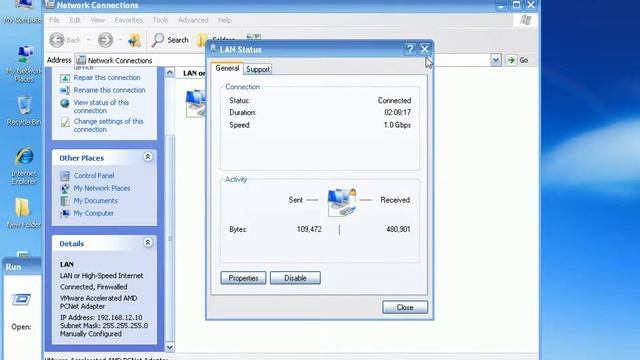Click View status of this connection
Screen dimensions: 640x360
[x=101, y=107]
